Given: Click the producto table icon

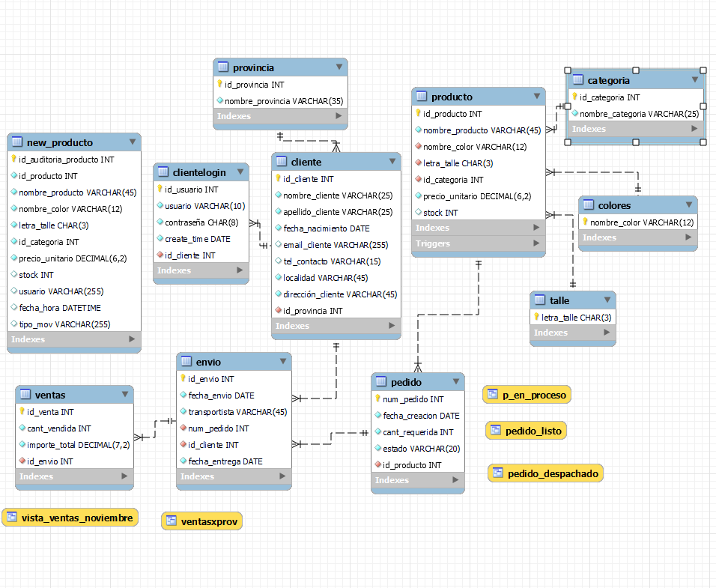Looking at the screenshot, I should (422, 97).
